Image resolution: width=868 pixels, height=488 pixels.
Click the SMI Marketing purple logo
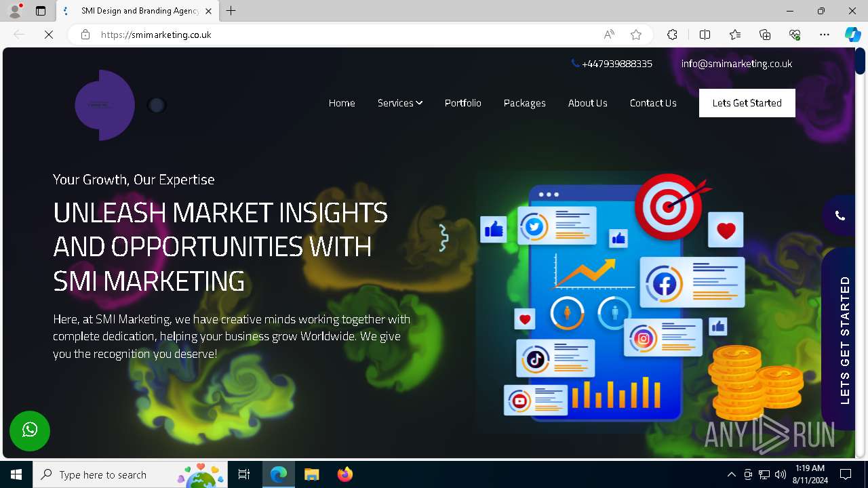pyautogui.click(x=105, y=105)
